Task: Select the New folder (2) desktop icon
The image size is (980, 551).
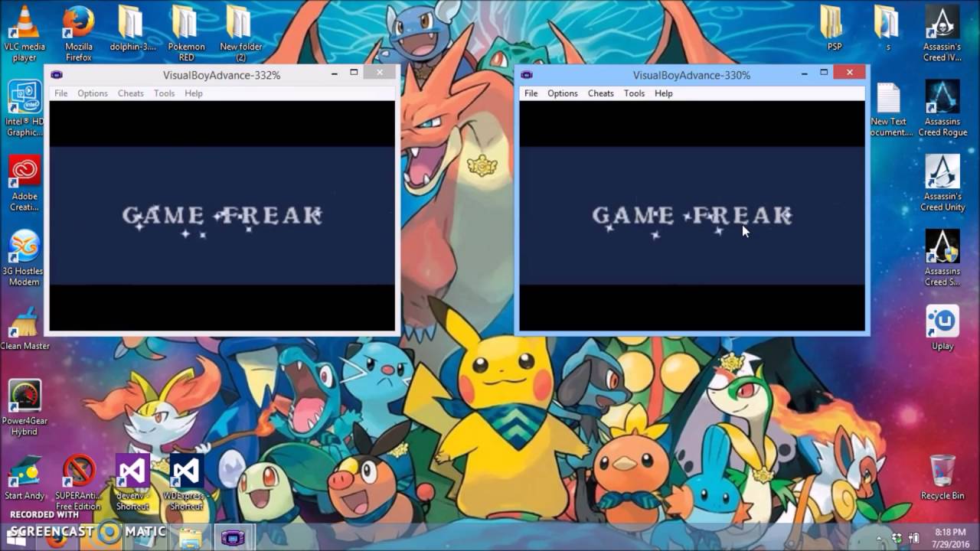Action: [x=240, y=34]
